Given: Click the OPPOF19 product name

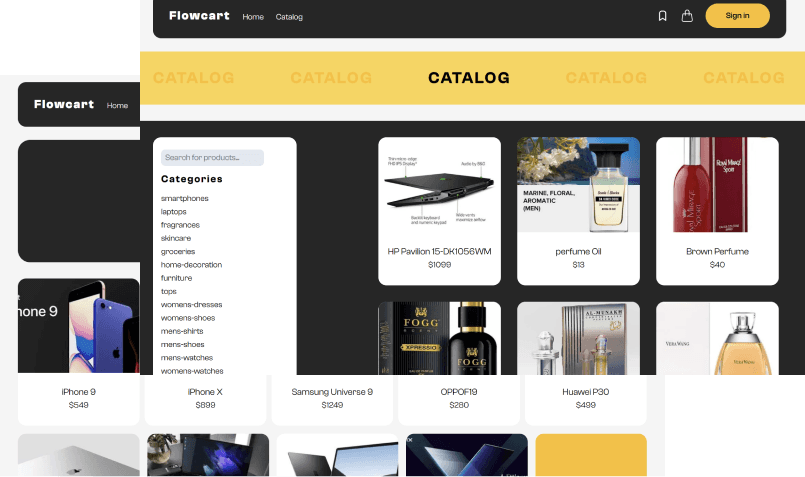Looking at the screenshot, I should [x=459, y=392].
